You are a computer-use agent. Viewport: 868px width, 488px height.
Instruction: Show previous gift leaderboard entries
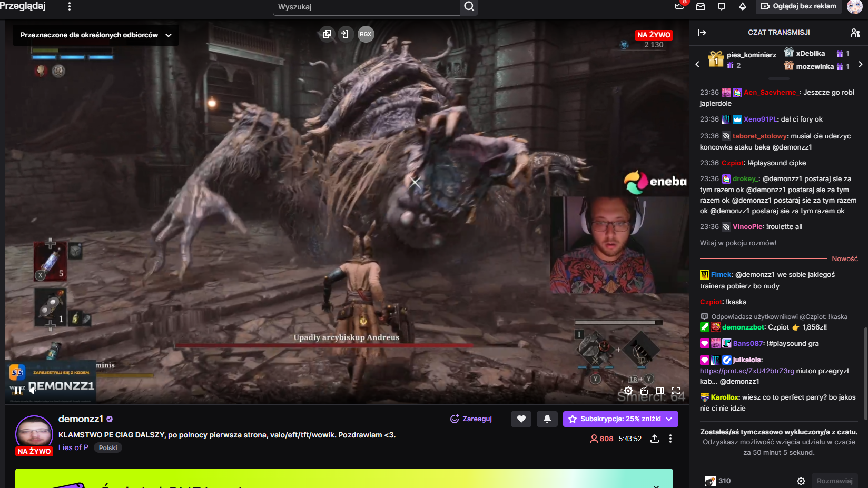(x=697, y=64)
